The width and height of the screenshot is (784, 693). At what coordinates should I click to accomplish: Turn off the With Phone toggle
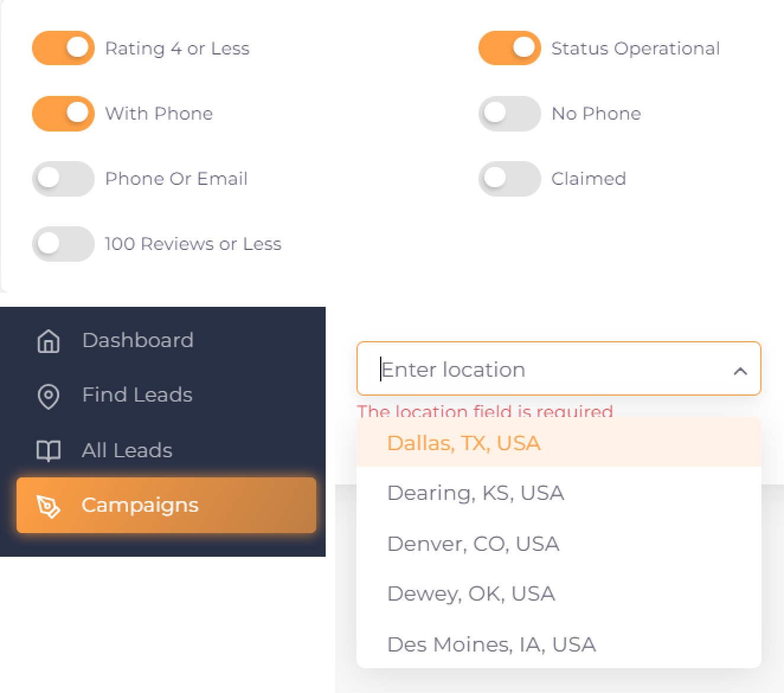(x=63, y=113)
